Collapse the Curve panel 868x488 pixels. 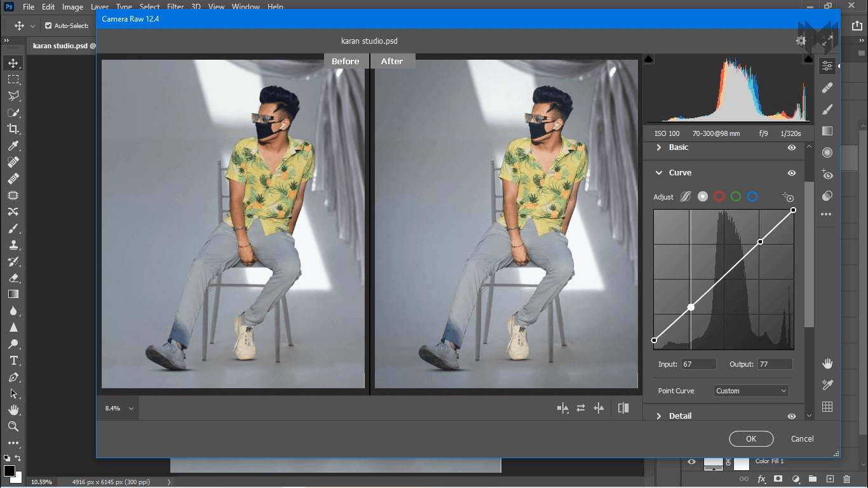pos(658,173)
